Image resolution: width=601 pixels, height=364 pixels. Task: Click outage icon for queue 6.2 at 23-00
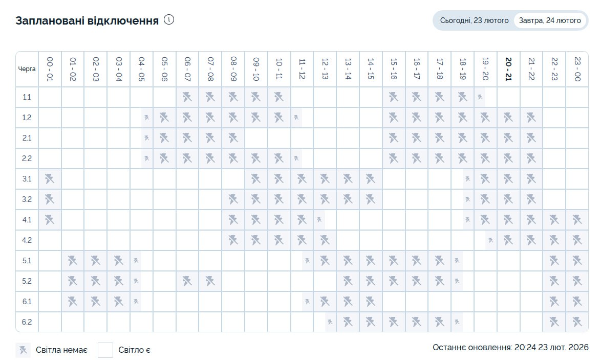(577, 322)
